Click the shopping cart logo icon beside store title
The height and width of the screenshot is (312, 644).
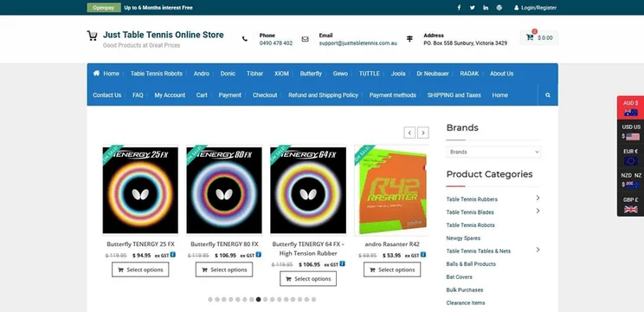point(92,36)
